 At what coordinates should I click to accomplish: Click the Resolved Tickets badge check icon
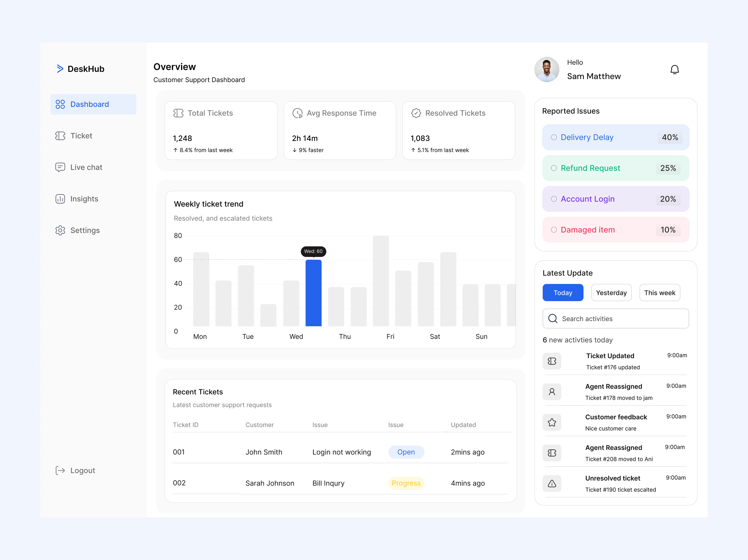pyautogui.click(x=416, y=113)
